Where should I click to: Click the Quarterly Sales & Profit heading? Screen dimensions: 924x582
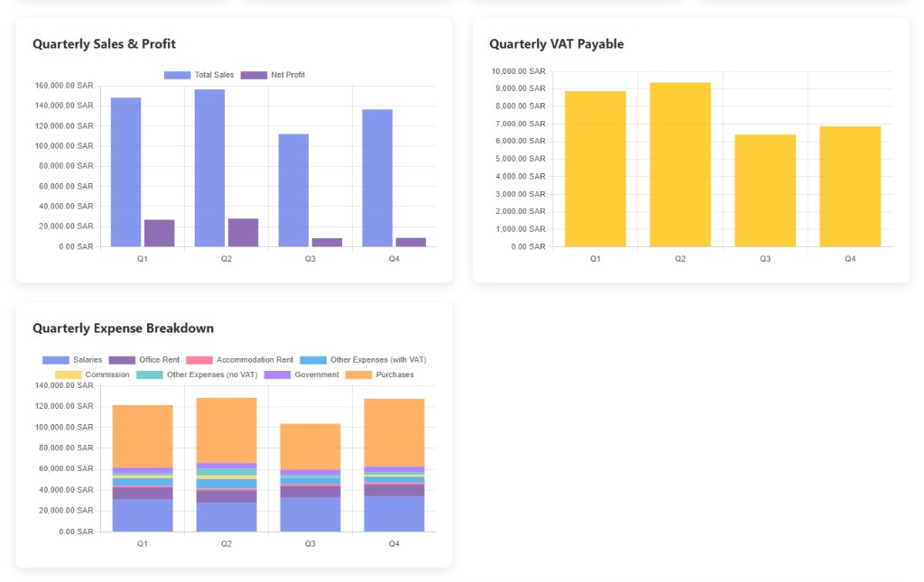[105, 44]
